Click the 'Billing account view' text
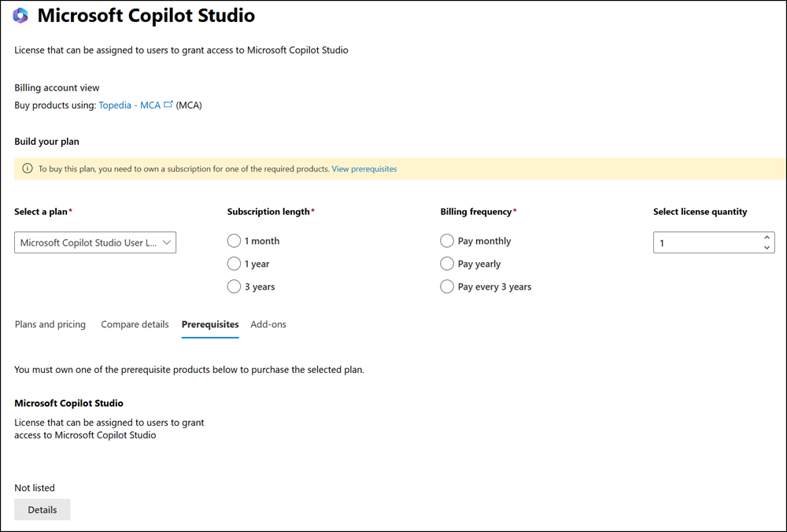The width and height of the screenshot is (787, 532). (x=57, y=87)
